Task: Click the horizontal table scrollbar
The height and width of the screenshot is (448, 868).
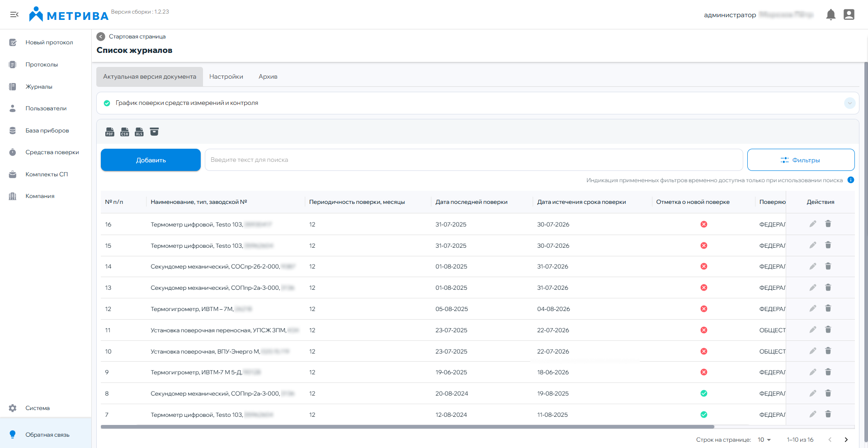Action: (407, 427)
